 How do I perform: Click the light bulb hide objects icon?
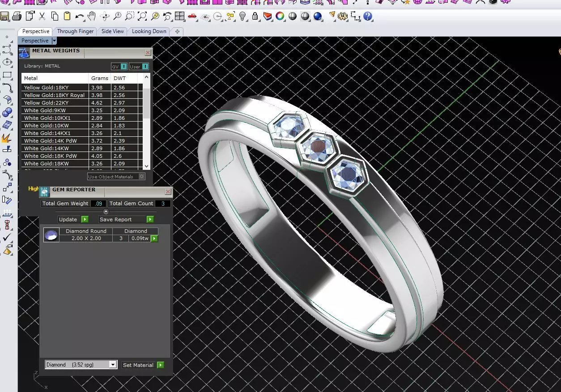[242, 17]
